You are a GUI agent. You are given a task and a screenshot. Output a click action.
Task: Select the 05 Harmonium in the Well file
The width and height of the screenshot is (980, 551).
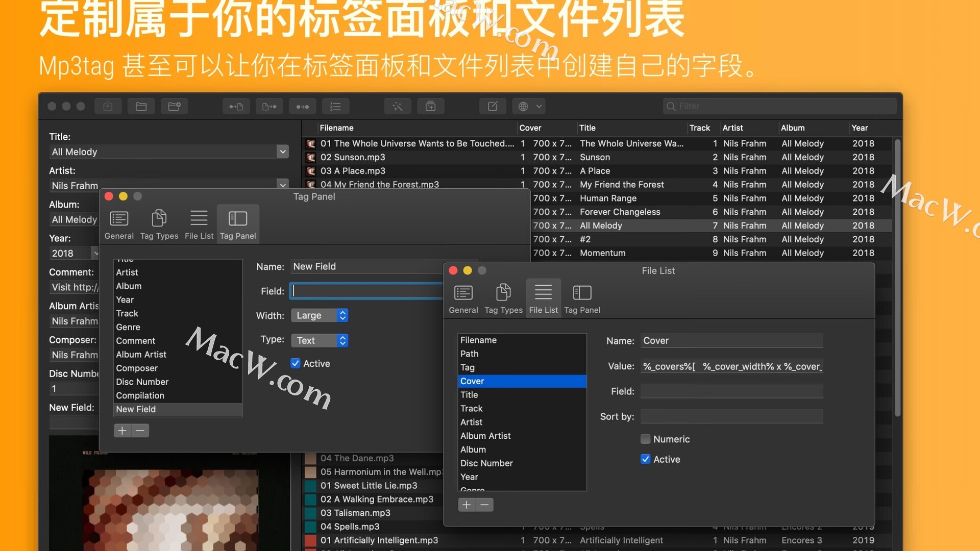(374, 472)
